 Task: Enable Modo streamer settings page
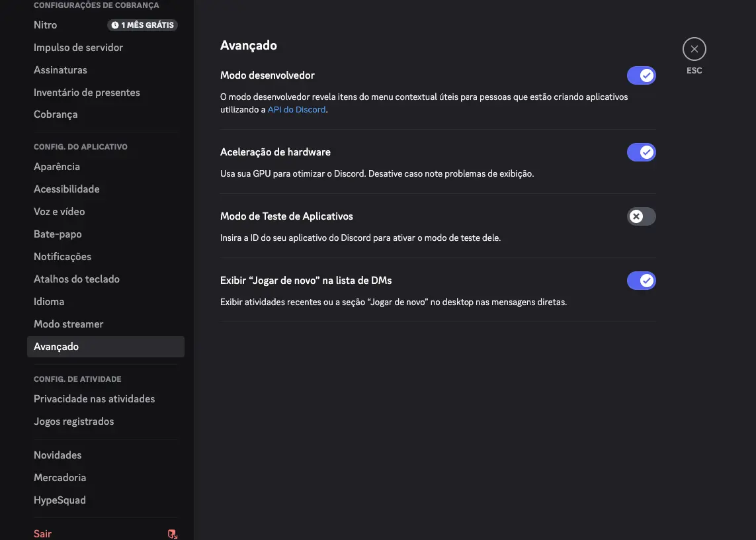coord(68,324)
